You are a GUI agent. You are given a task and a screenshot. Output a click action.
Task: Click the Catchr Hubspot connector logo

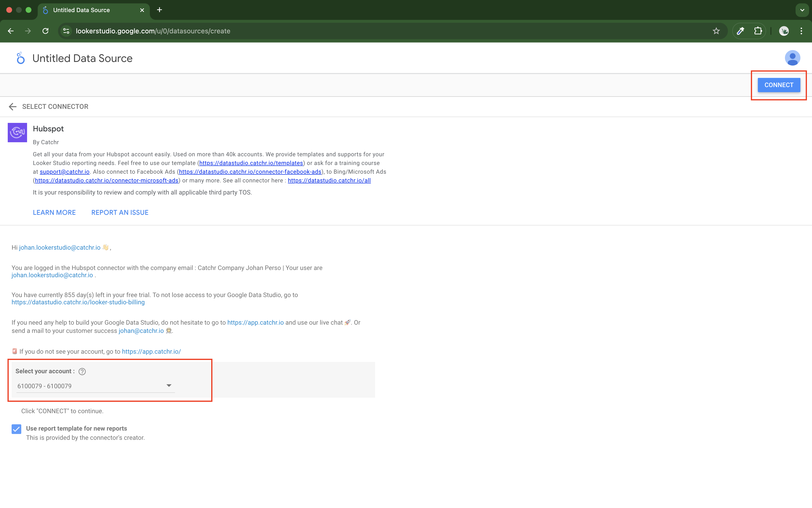pyautogui.click(x=17, y=132)
